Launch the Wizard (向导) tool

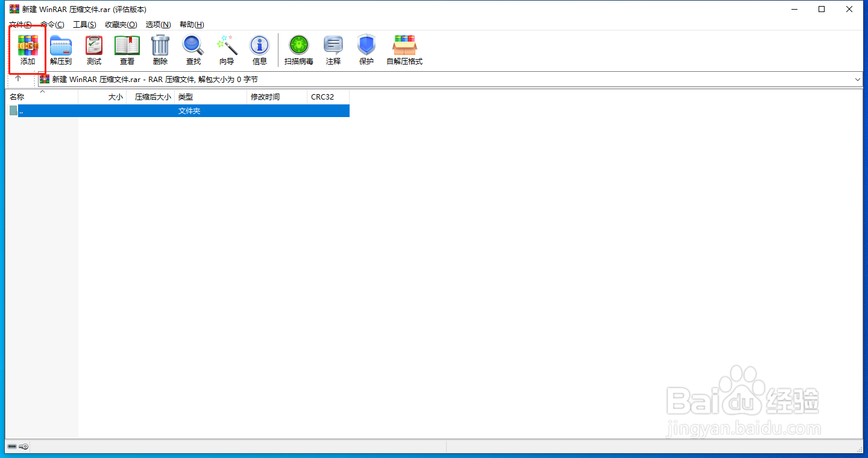pos(227,49)
